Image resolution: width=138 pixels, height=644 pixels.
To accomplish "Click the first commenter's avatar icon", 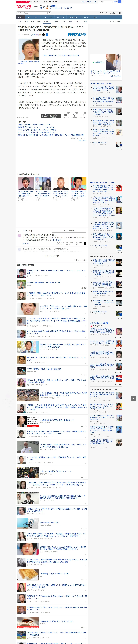I will [19, 235].
